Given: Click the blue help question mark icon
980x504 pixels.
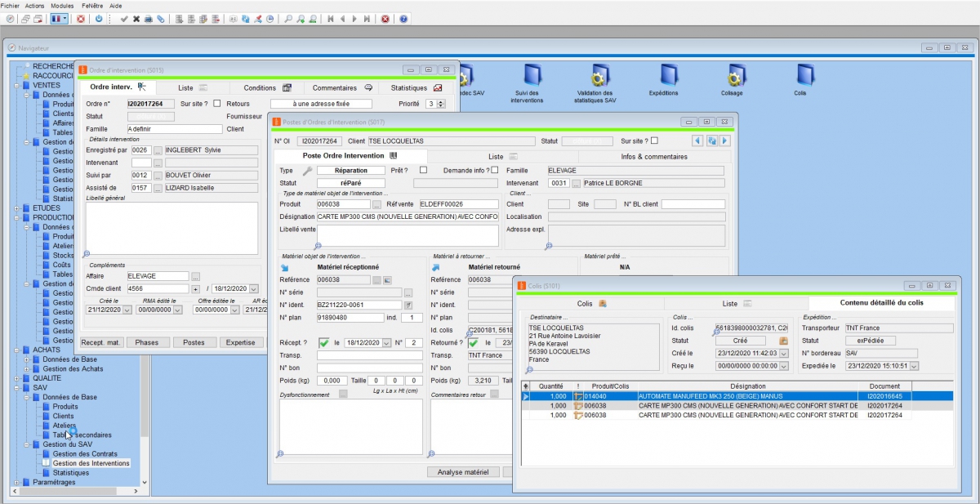Looking at the screenshot, I should click(403, 19).
